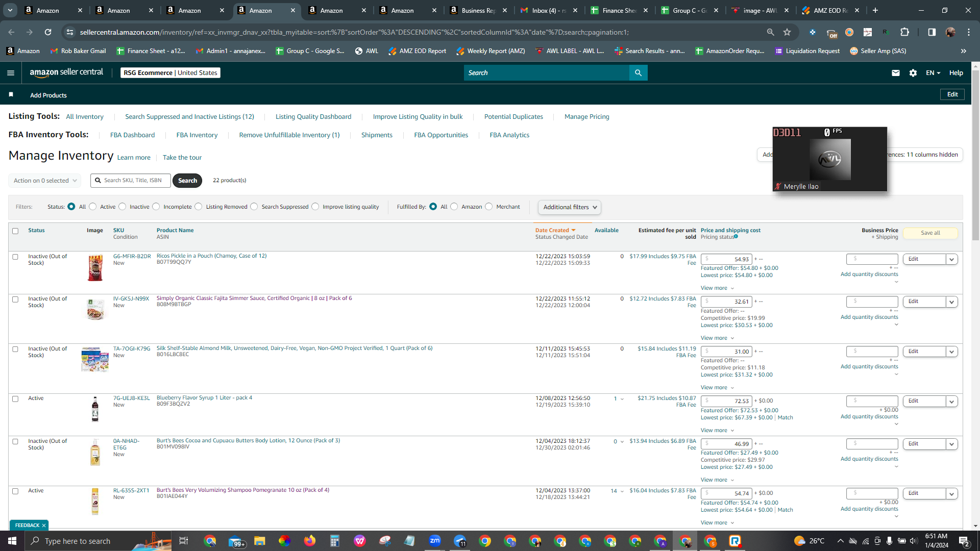This screenshot has height=551, width=980.
Task: Bookmark this page with the star icon
Action: click(787, 32)
